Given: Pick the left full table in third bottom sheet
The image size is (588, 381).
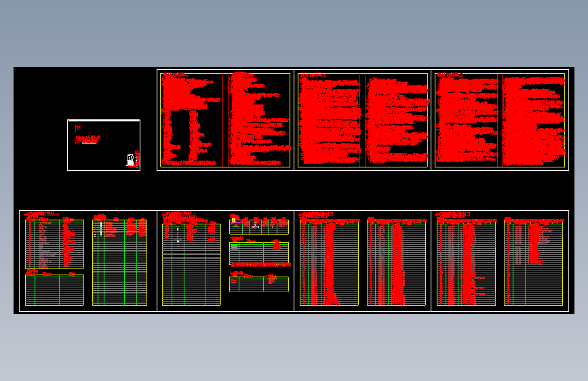Looking at the screenshot, I should [329, 264].
